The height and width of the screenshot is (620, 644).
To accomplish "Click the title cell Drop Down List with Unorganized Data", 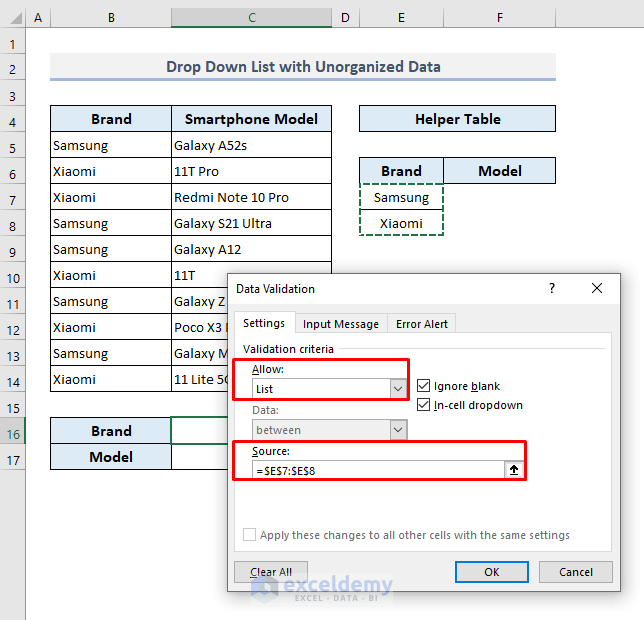I will [x=303, y=67].
